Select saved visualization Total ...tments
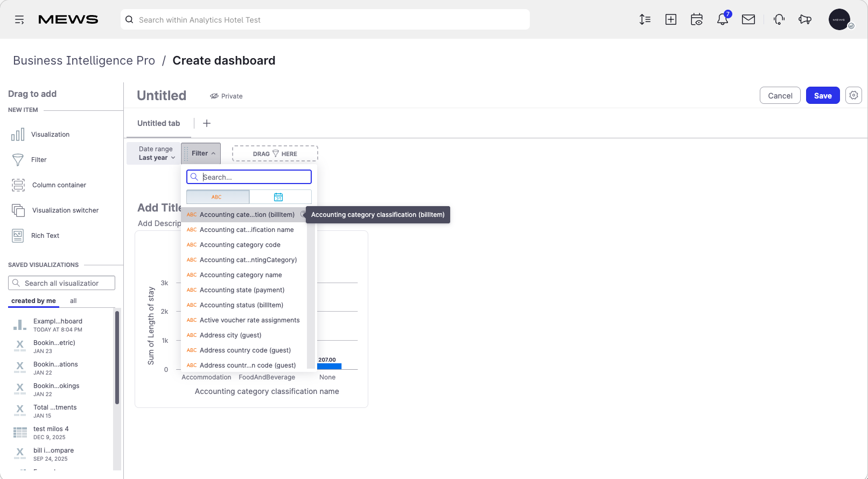 [55, 411]
